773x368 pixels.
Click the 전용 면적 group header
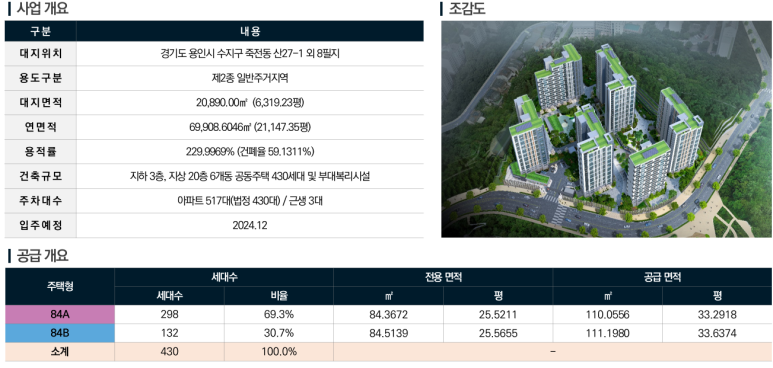click(443, 277)
